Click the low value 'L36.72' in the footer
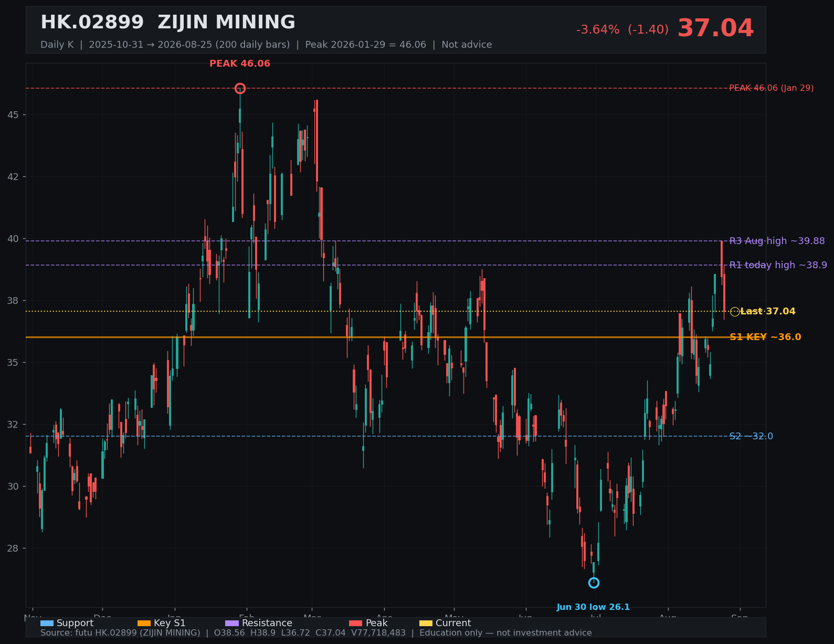 tap(296, 633)
